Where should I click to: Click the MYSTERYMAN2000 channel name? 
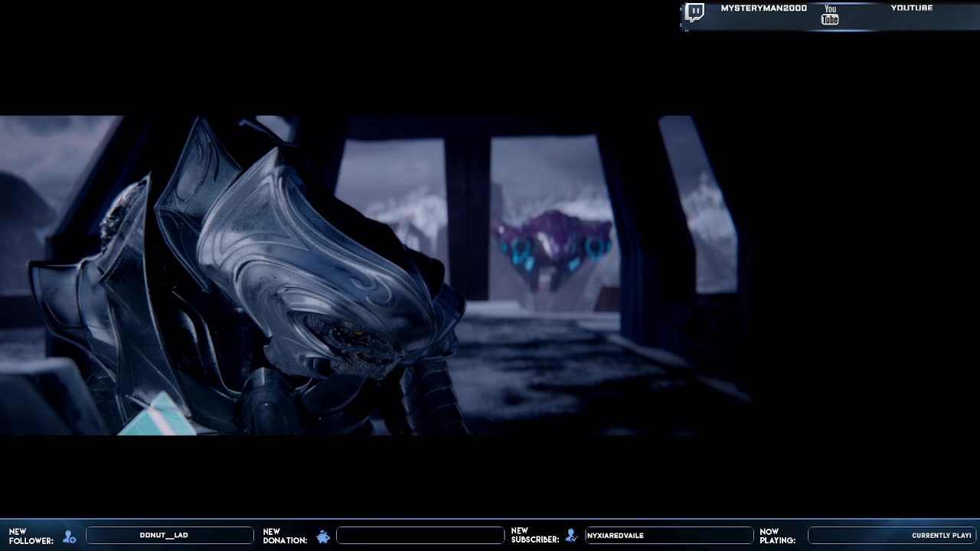coord(763,8)
